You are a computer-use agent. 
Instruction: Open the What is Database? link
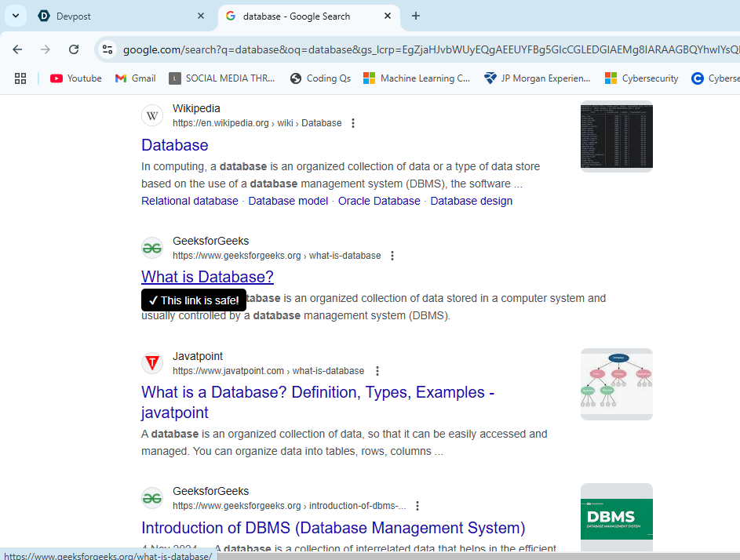pos(208,277)
